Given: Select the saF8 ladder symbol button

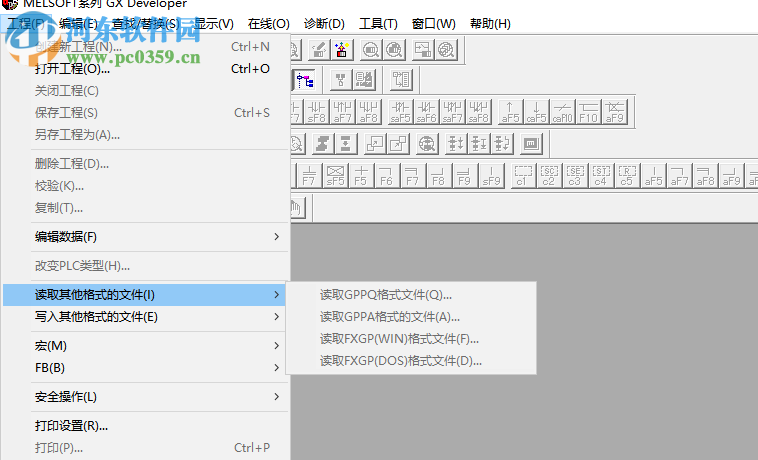Looking at the screenshot, I should point(479,112).
